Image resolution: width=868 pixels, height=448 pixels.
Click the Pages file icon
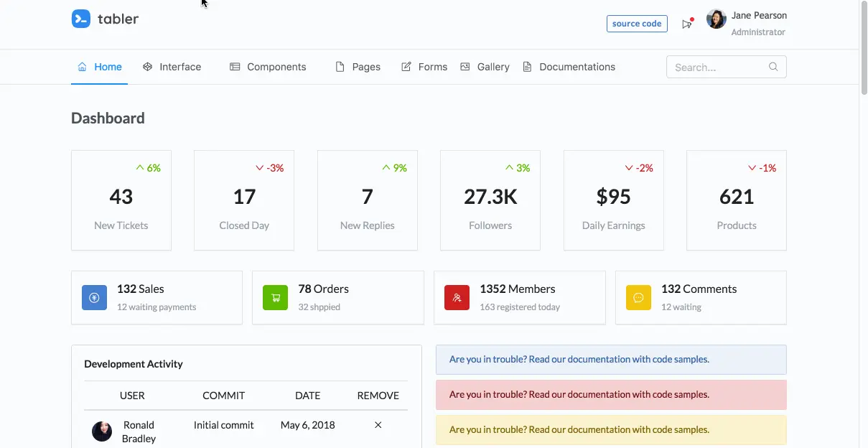coord(340,67)
